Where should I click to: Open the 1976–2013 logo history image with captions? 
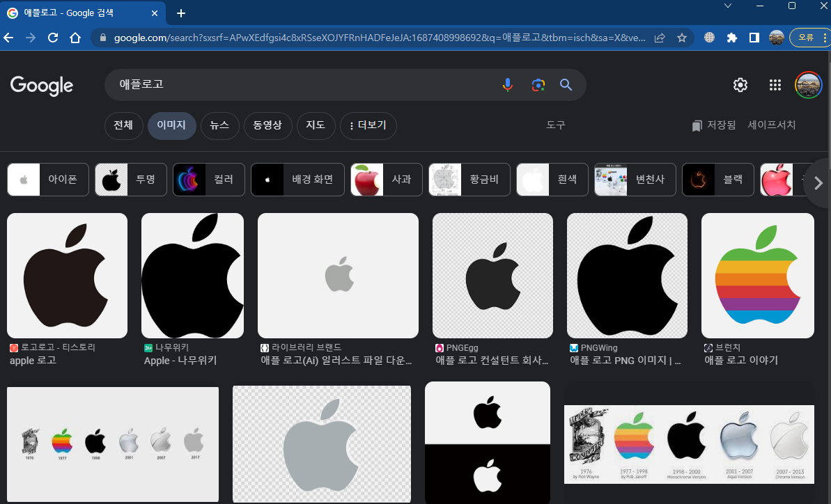689,443
